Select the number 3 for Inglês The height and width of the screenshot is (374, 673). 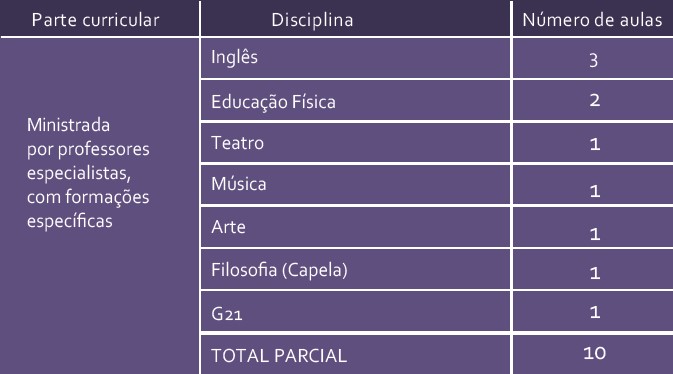point(593,58)
